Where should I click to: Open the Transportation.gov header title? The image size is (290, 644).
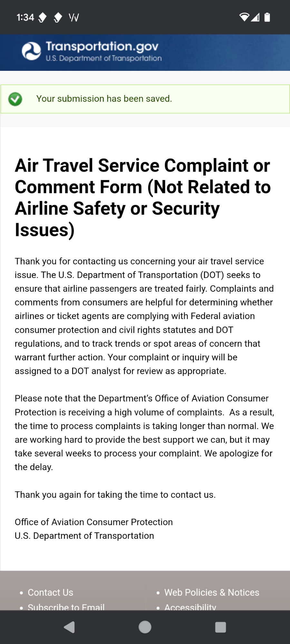point(102,46)
